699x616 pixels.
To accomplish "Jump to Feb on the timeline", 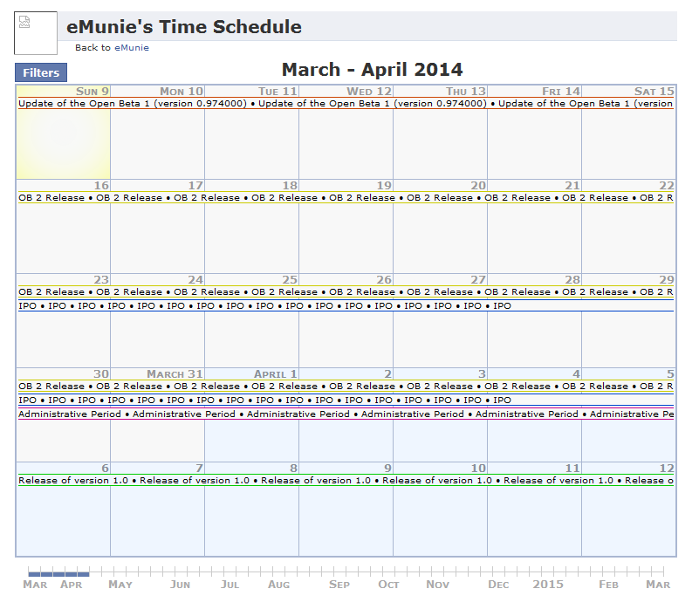I will pos(608,584).
